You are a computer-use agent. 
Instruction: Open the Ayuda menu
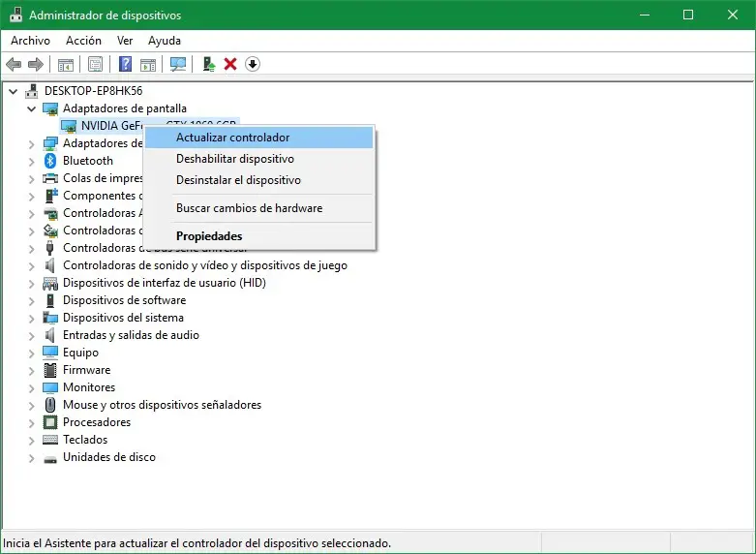pyautogui.click(x=165, y=41)
